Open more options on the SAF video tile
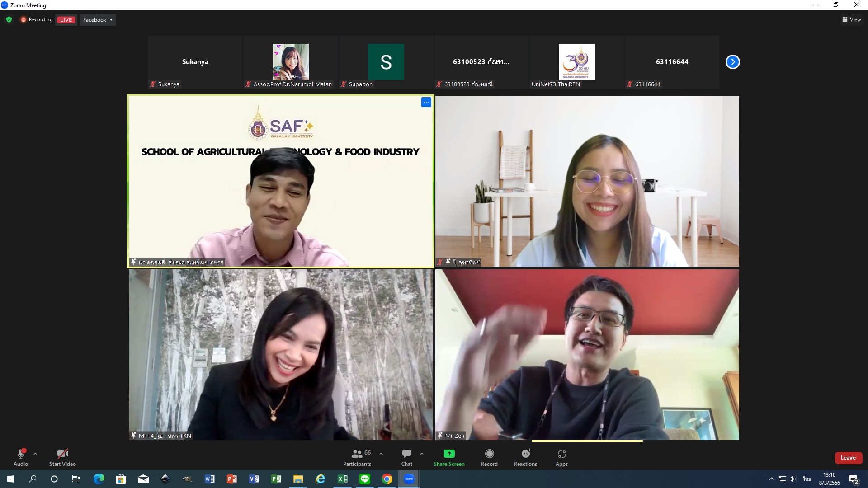This screenshot has height=488, width=868. point(426,102)
